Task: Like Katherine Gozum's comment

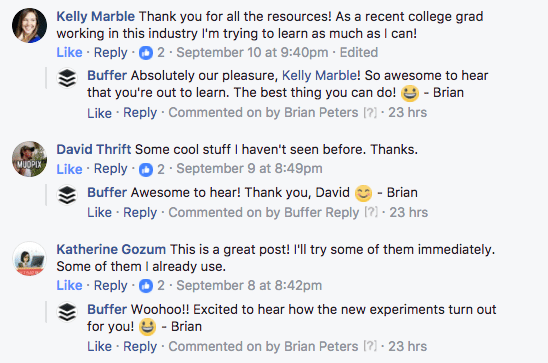Action: 69,285
